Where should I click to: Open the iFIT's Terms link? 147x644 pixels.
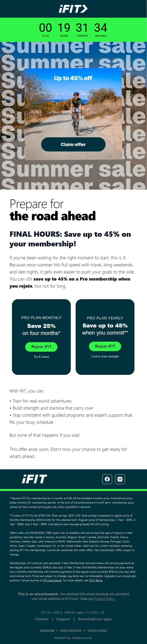96,580
